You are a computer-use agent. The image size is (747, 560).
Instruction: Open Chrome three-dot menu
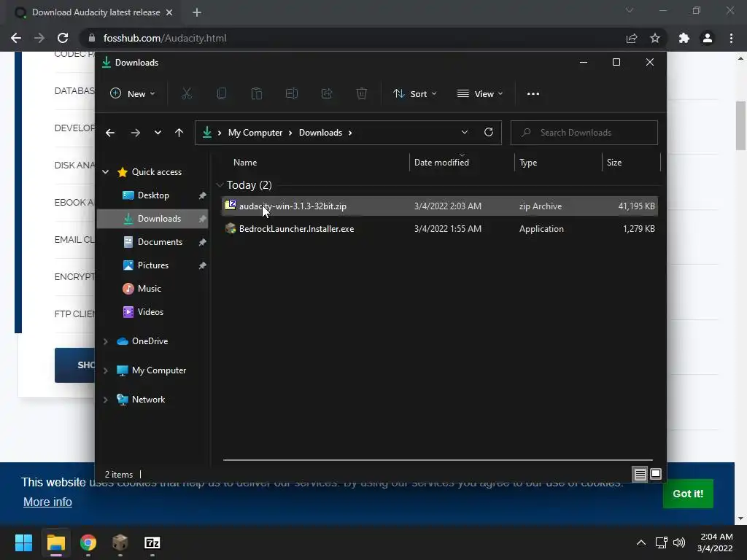tap(731, 38)
